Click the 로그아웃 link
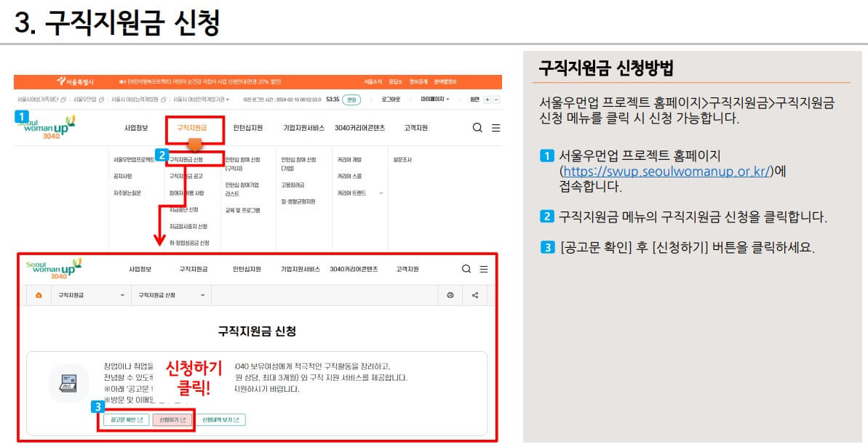This screenshot has height=447, width=868. point(391,100)
